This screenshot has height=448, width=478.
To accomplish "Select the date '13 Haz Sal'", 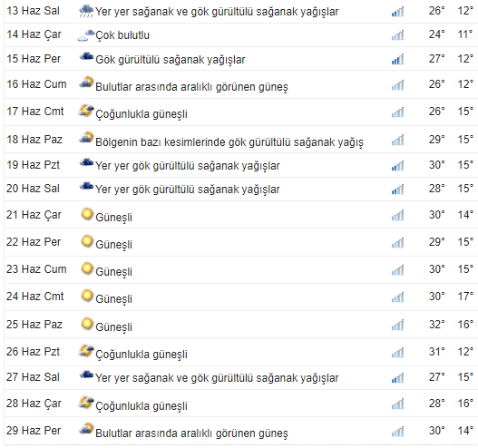I will [33, 11].
